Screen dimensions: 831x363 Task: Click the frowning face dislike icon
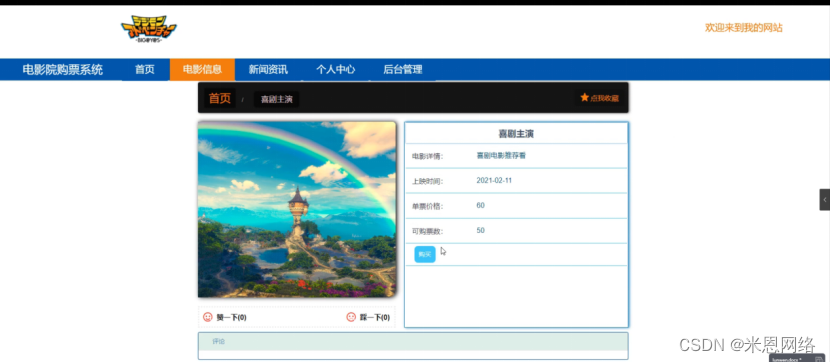point(351,317)
